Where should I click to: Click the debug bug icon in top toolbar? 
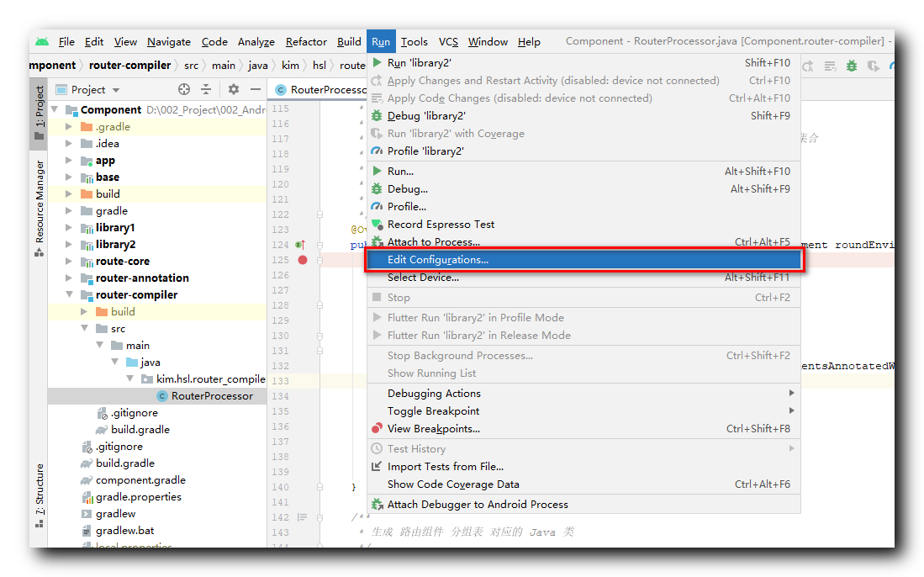tap(852, 66)
